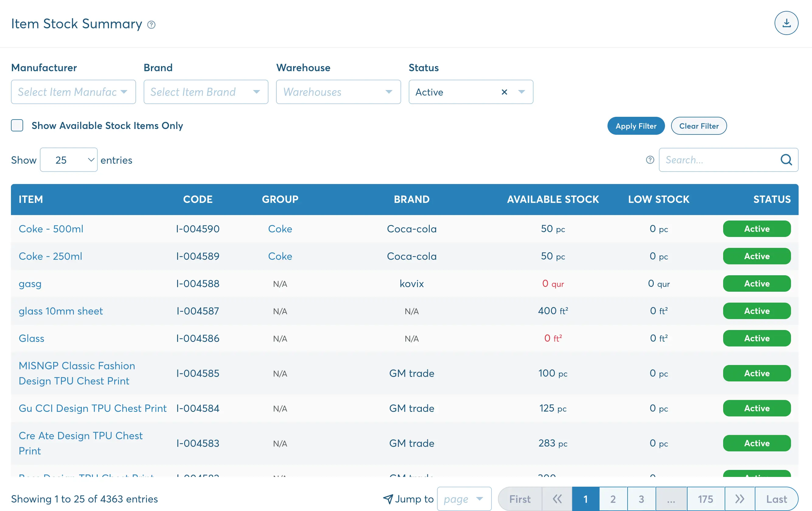Open the Warehouses dropdown
Image resolution: width=812 pixels, height=511 pixels.
pos(338,92)
